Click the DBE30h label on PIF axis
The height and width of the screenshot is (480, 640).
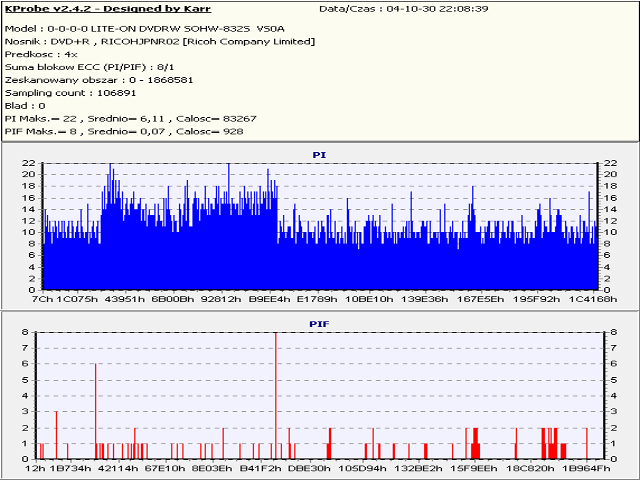click(309, 467)
